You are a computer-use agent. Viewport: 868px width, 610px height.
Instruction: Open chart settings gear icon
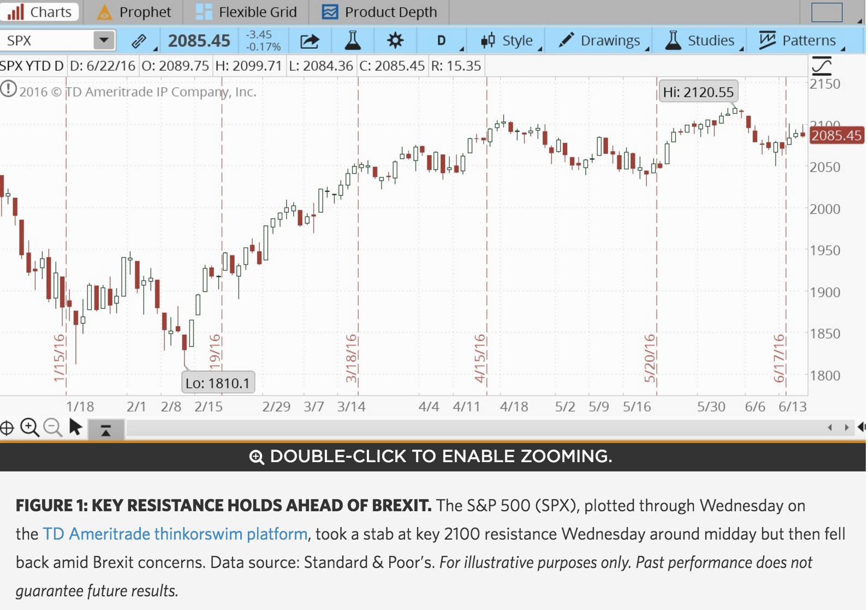click(395, 40)
